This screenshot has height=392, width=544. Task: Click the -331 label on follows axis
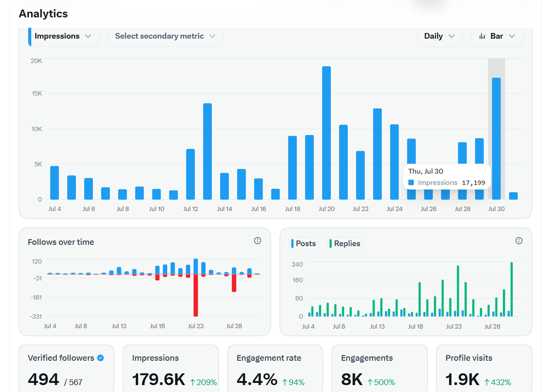pyautogui.click(x=36, y=316)
